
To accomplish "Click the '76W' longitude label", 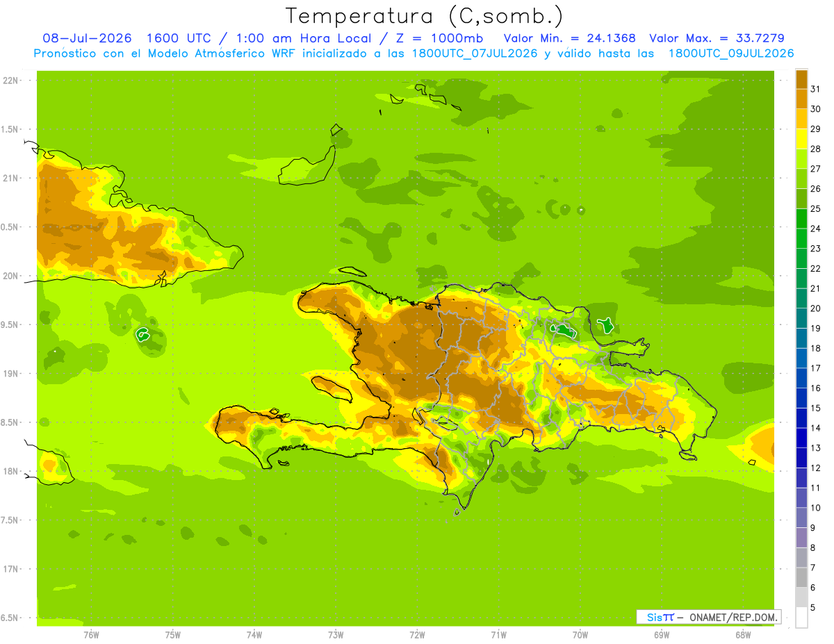I will (x=91, y=634).
